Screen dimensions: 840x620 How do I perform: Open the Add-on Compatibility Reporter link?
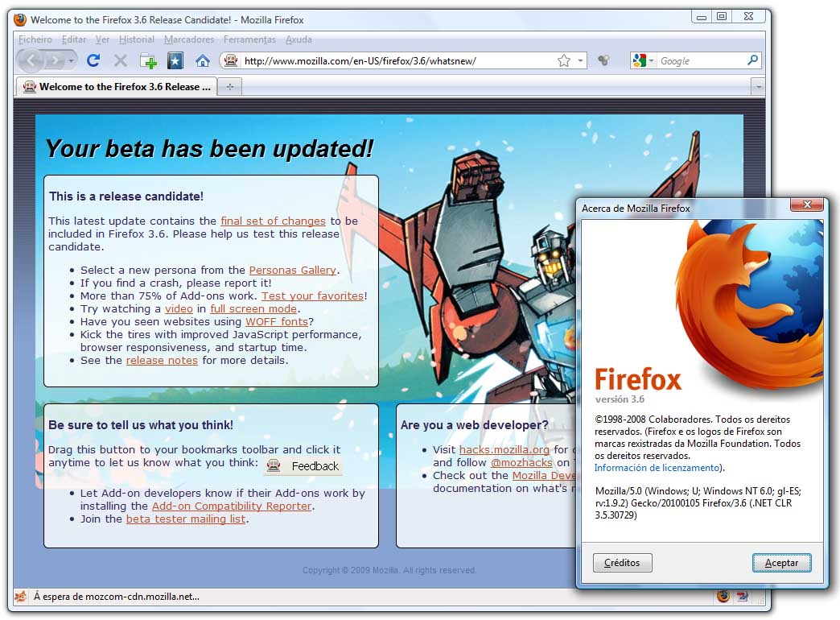tap(232, 506)
